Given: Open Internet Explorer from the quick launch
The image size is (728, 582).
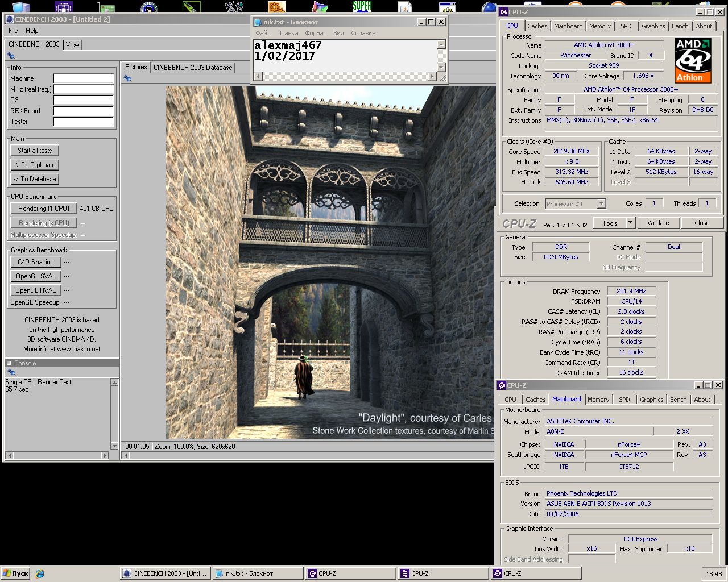Looking at the screenshot, I should [x=40, y=573].
